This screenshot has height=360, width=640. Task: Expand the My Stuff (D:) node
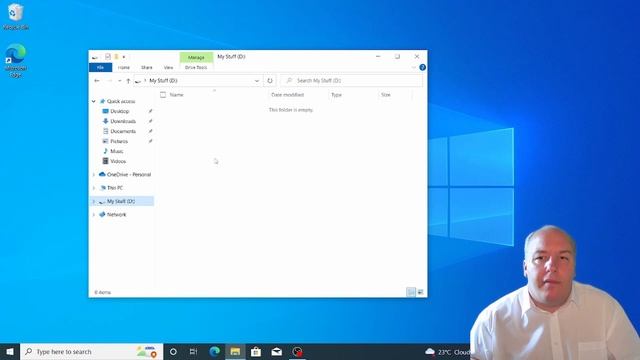pyautogui.click(x=93, y=201)
